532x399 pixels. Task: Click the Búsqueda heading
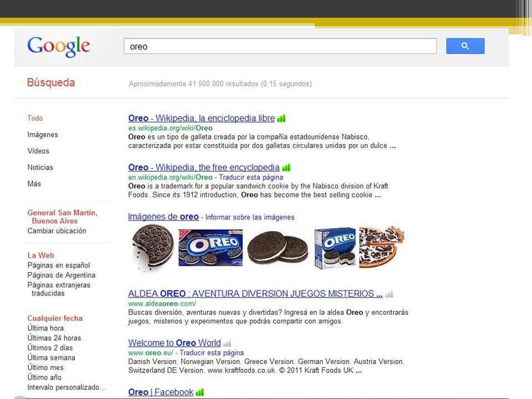[x=51, y=83]
